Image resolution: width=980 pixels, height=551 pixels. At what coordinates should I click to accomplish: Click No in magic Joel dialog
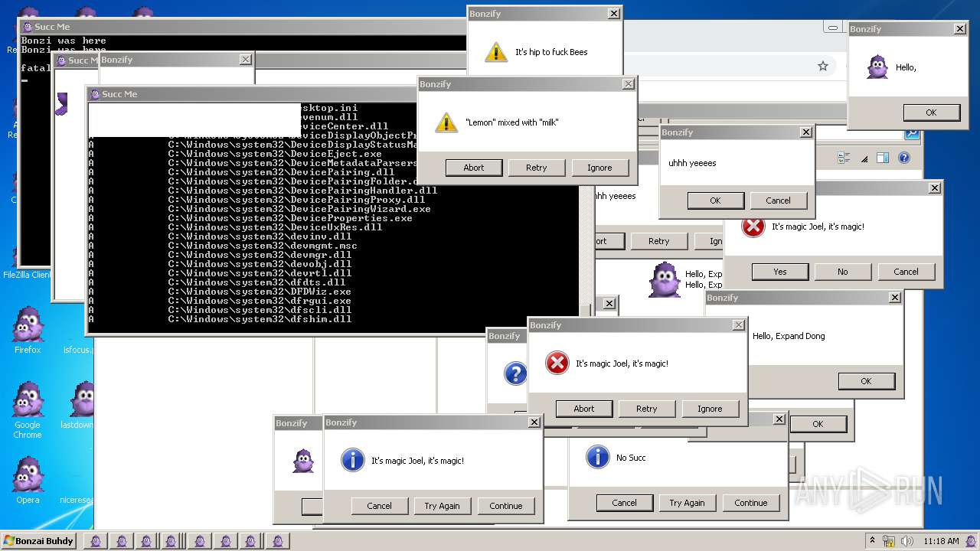[x=843, y=272]
